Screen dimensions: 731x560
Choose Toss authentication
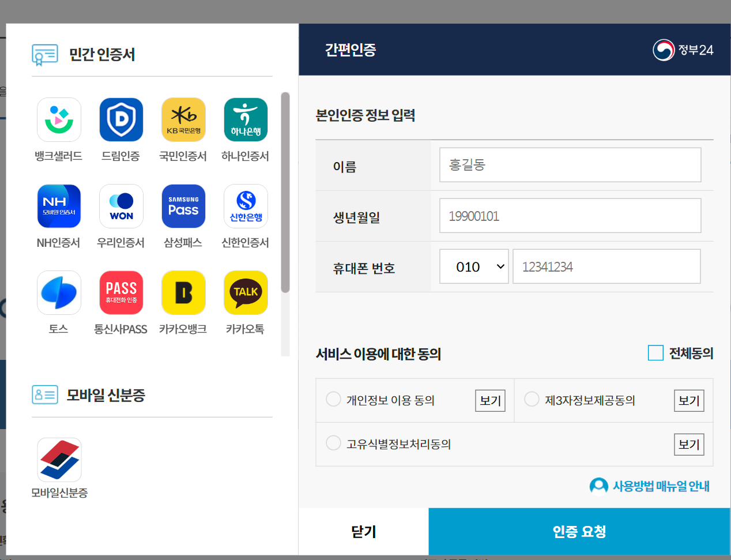[x=59, y=292]
